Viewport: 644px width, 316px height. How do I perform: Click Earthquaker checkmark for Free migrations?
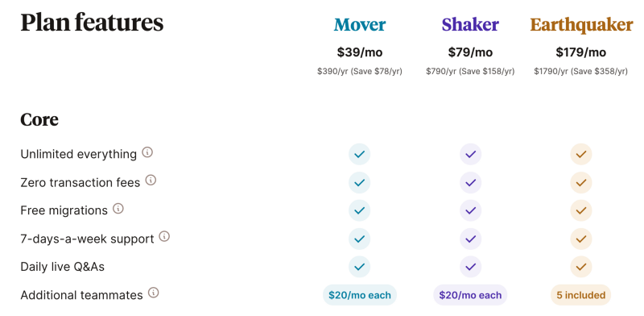click(580, 210)
